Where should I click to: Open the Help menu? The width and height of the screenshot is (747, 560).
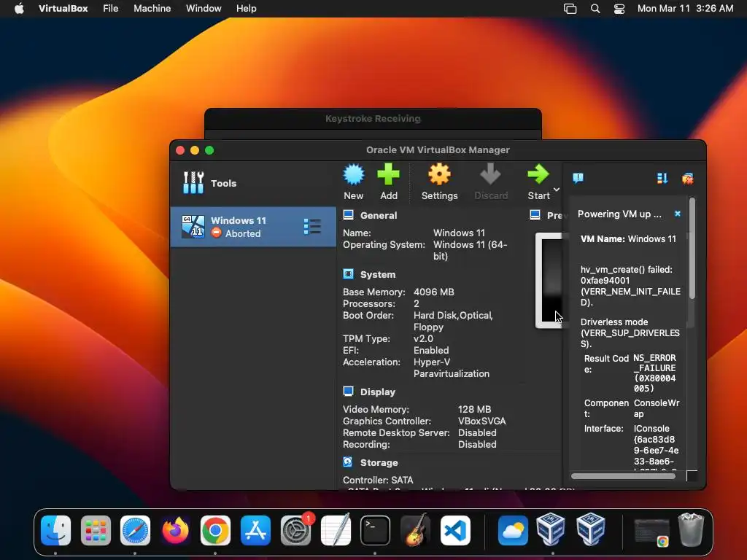(247, 9)
